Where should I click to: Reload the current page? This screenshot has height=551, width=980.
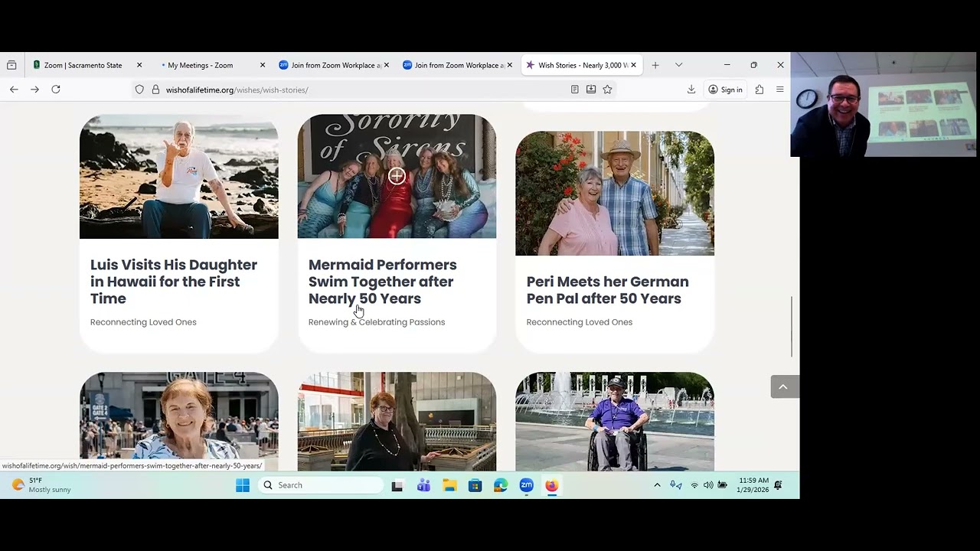coord(56,90)
